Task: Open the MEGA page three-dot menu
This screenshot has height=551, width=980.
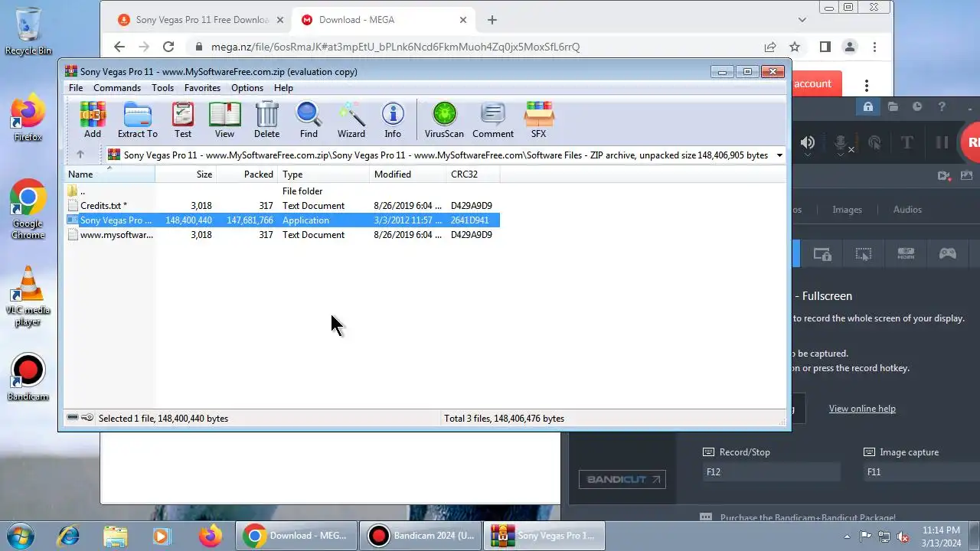Action: click(867, 85)
